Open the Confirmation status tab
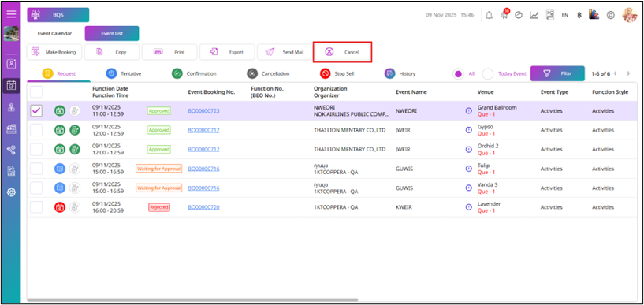644x305 pixels. click(x=194, y=73)
